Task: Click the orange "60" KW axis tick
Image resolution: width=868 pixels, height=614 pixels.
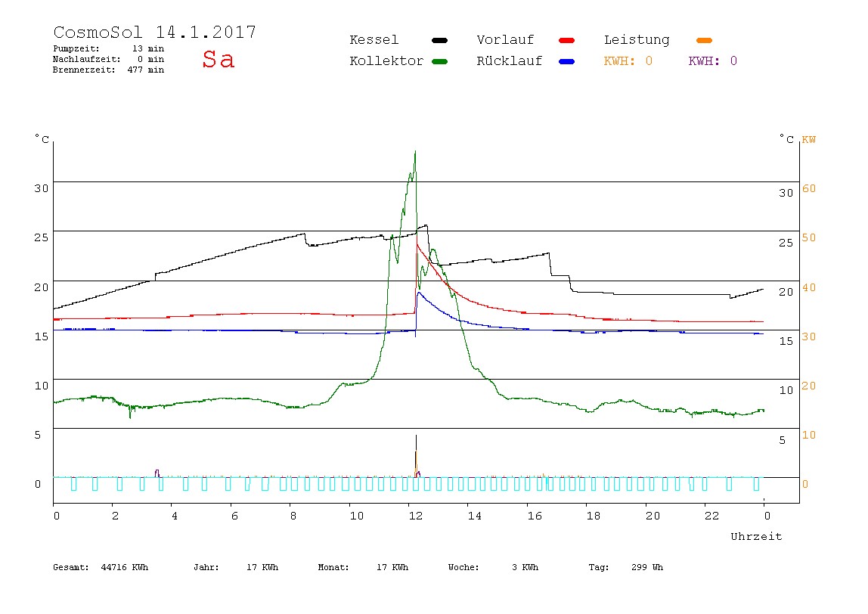Action: [809, 189]
